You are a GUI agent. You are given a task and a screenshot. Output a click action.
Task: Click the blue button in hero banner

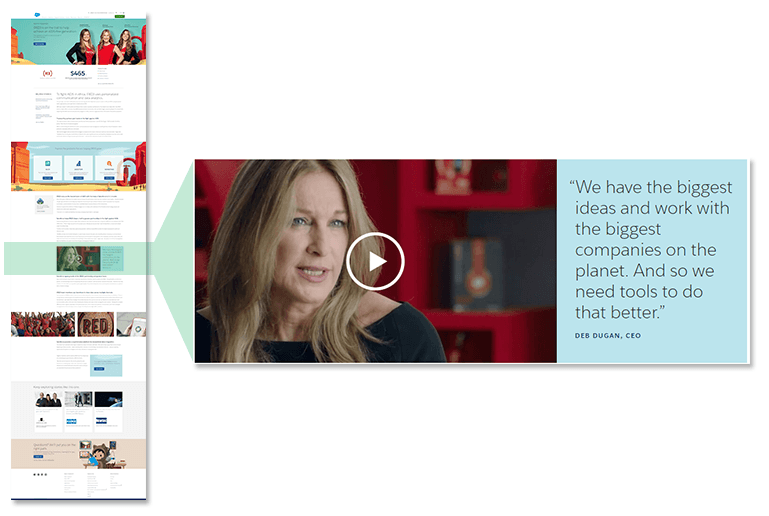coord(40,44)
